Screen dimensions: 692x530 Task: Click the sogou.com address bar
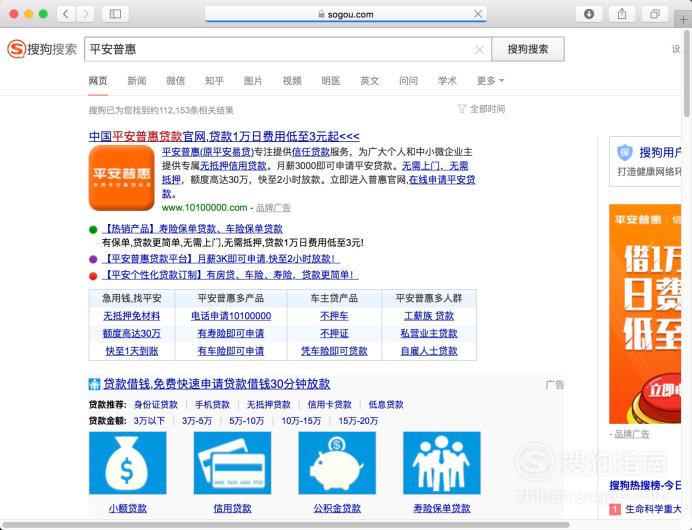346,14
